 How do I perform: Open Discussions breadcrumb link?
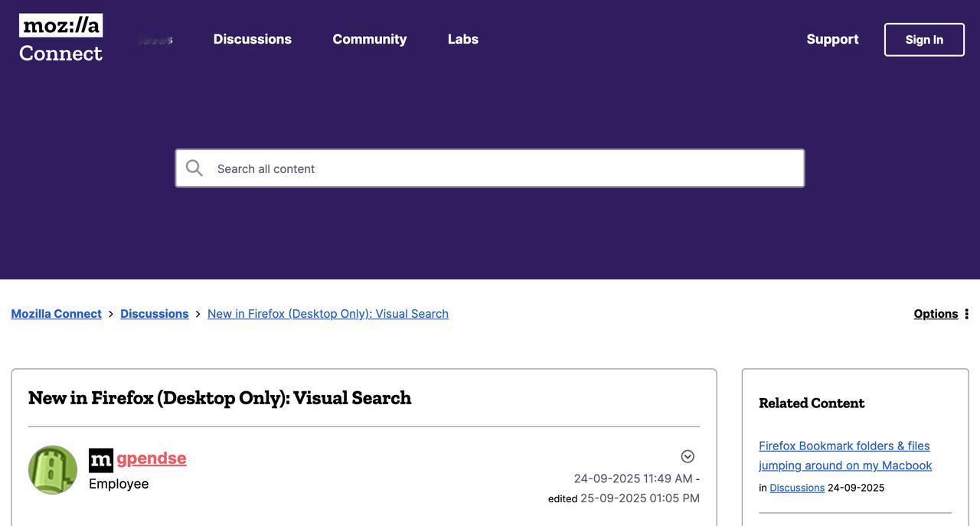(x=155, y=314)
